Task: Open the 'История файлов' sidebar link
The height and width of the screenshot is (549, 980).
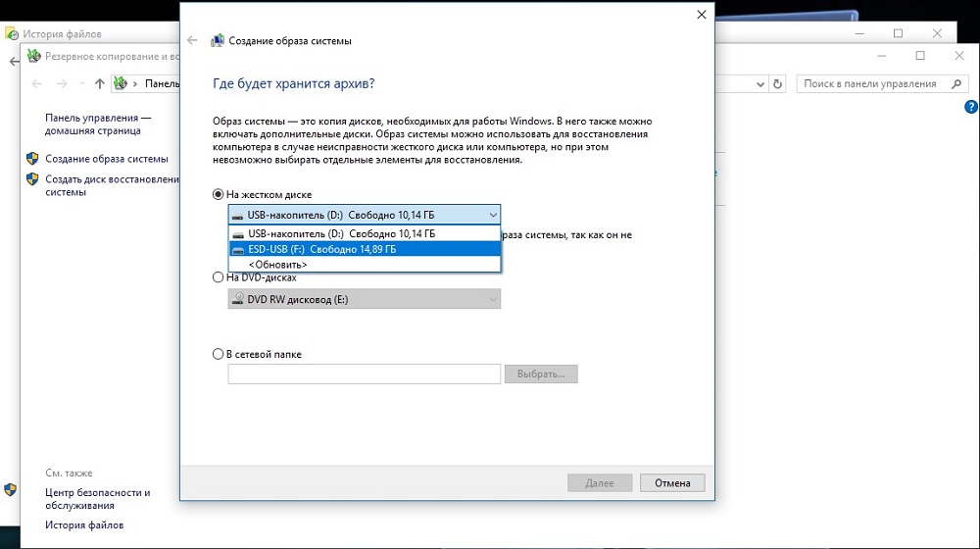Action: click(x=84, y=525)
